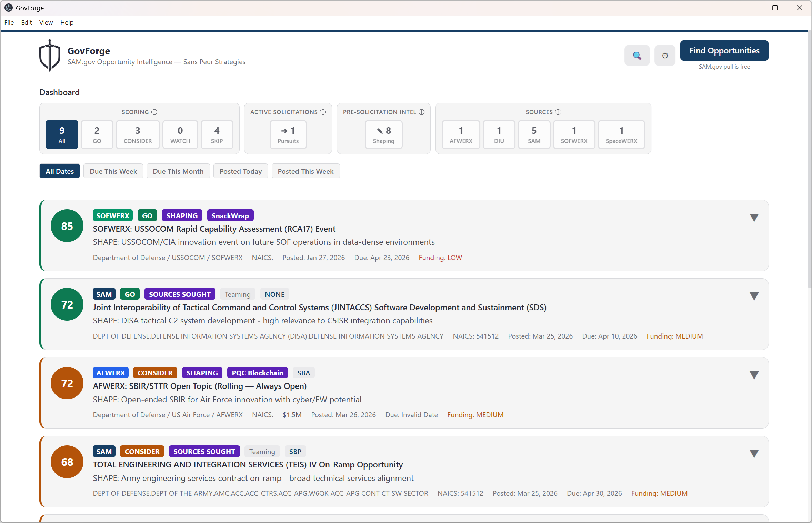Click the GovForge shield logo

point(50,55)
